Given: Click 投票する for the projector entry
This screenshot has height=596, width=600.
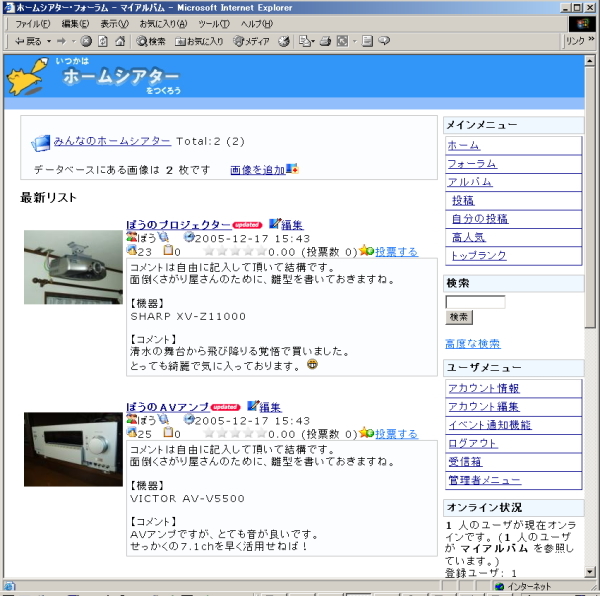Looking at the screenshot, I should pyautogui.click(x=396, y=252).
